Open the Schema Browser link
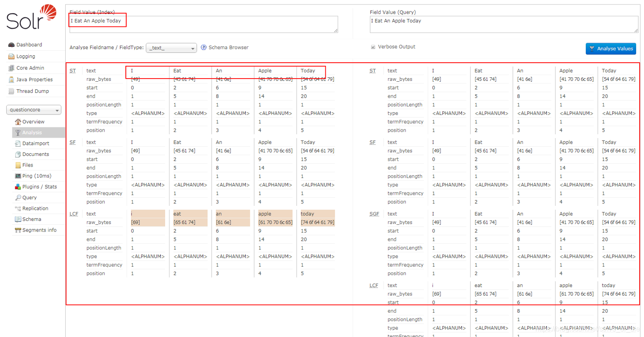 [229, 47]
